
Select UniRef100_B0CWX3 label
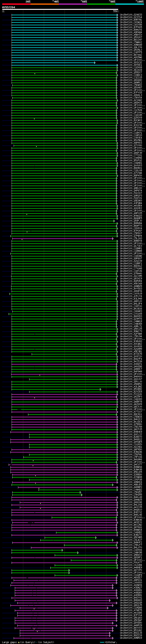pos(131,120)
